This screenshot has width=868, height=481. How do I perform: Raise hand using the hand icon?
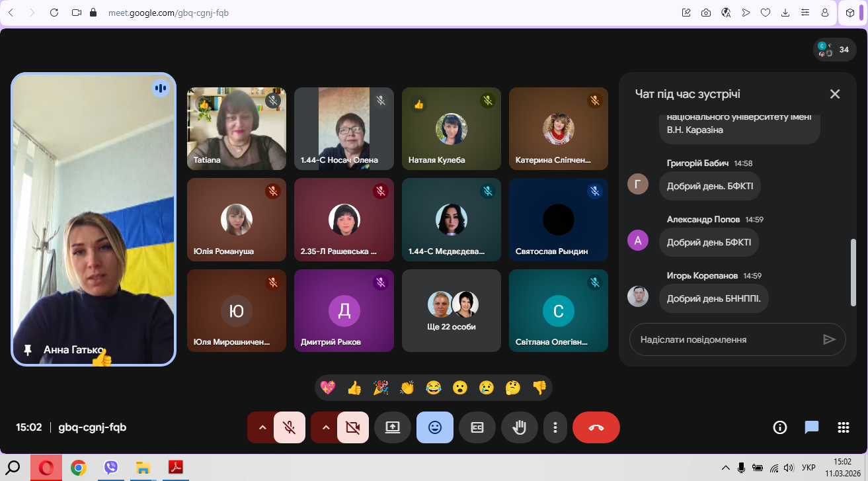[519, 427]
